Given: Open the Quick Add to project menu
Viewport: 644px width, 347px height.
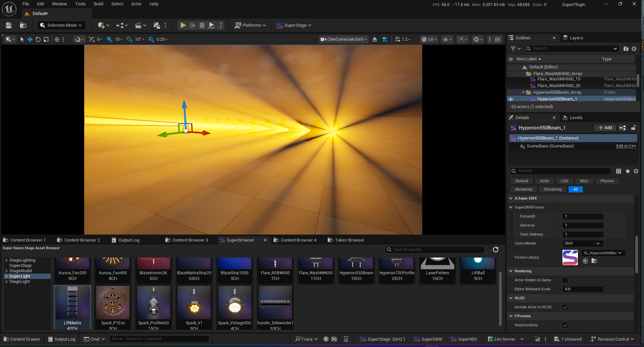Looking at the screenshot, I should [x=104, y=25].
